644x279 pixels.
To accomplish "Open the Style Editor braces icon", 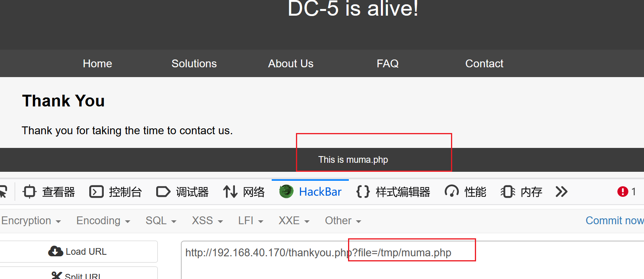I will [x=363, y=192].
